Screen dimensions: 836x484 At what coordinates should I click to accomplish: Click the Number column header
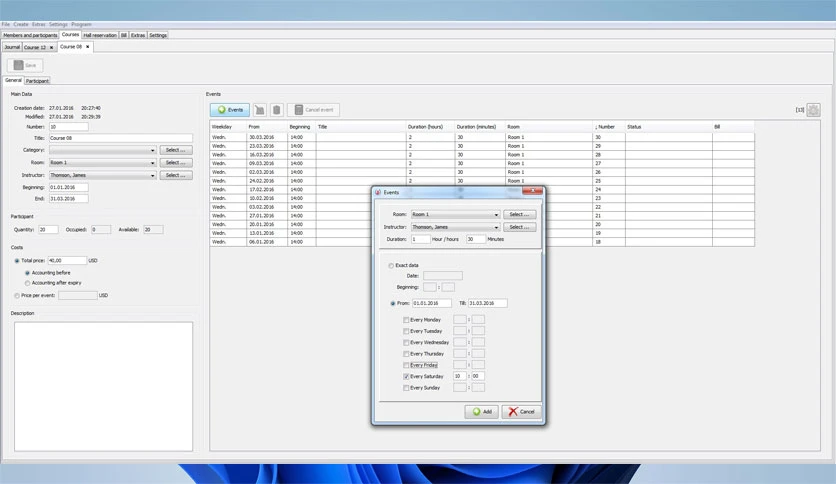pos(609,127)
